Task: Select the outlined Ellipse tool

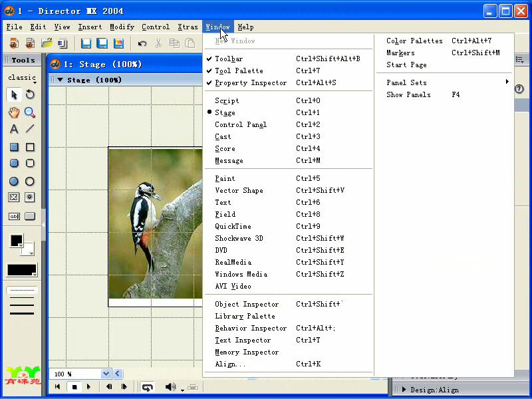Action: pyautogui.click(x=30, y=181)
